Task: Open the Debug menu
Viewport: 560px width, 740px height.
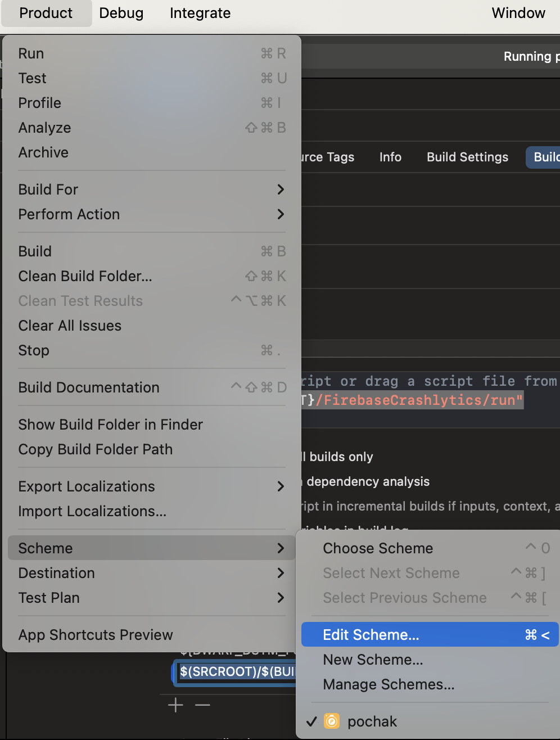Action: point(121,13)
